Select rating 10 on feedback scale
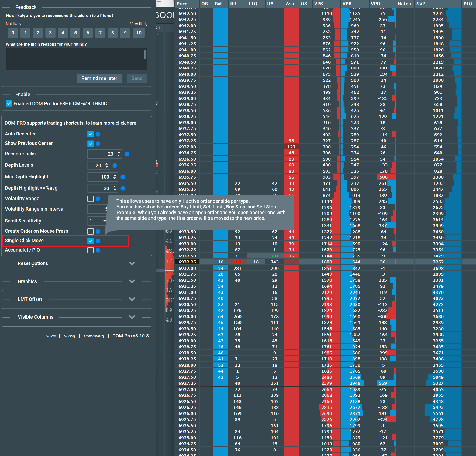Viewport: 476px width, 456px height. pyautogui.click(x=139, y=33)
